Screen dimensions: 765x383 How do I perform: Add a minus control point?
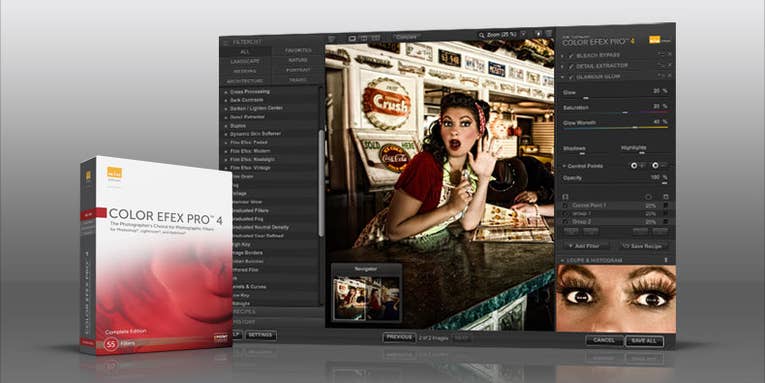click(655, 165)
